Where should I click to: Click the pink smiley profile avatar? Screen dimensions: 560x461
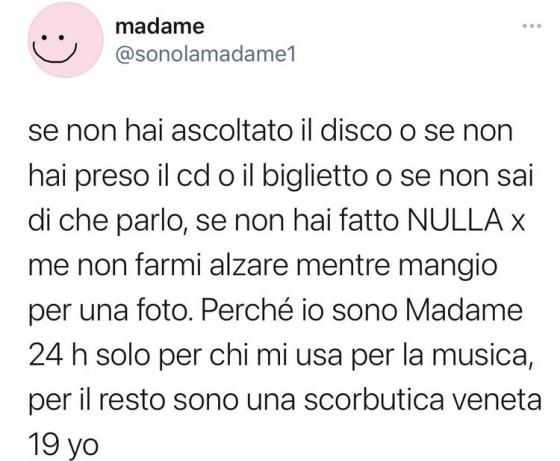point(66,39)
